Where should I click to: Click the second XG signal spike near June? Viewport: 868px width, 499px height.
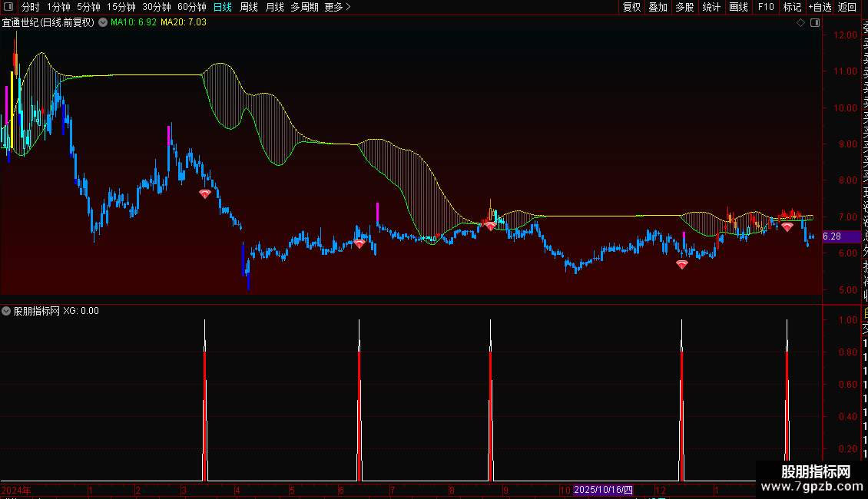(359, 400)
